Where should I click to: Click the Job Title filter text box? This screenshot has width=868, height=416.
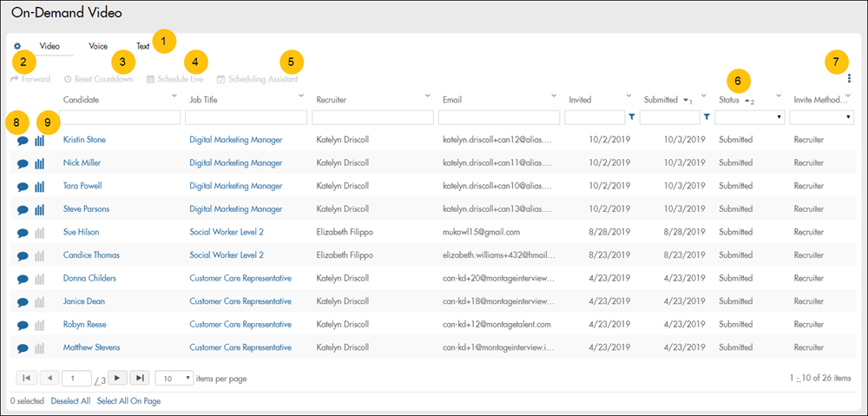(x=246, y=116)
